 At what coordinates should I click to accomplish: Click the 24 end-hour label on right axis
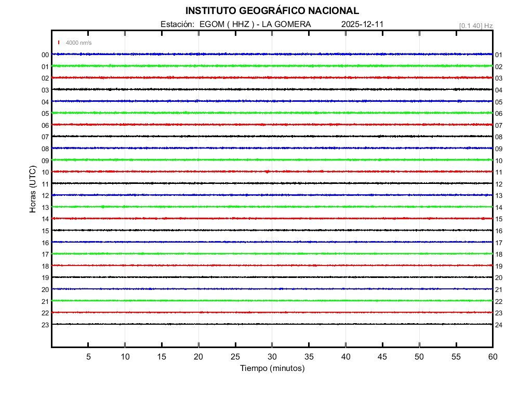(499, 325)
